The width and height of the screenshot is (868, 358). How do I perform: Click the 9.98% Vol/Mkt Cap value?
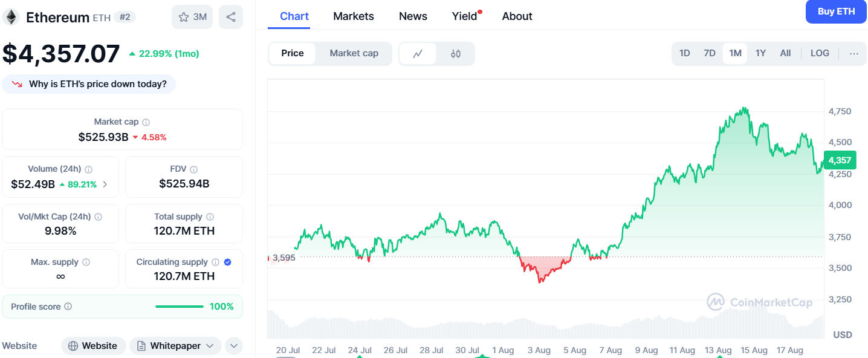click(x=61, y=231)
